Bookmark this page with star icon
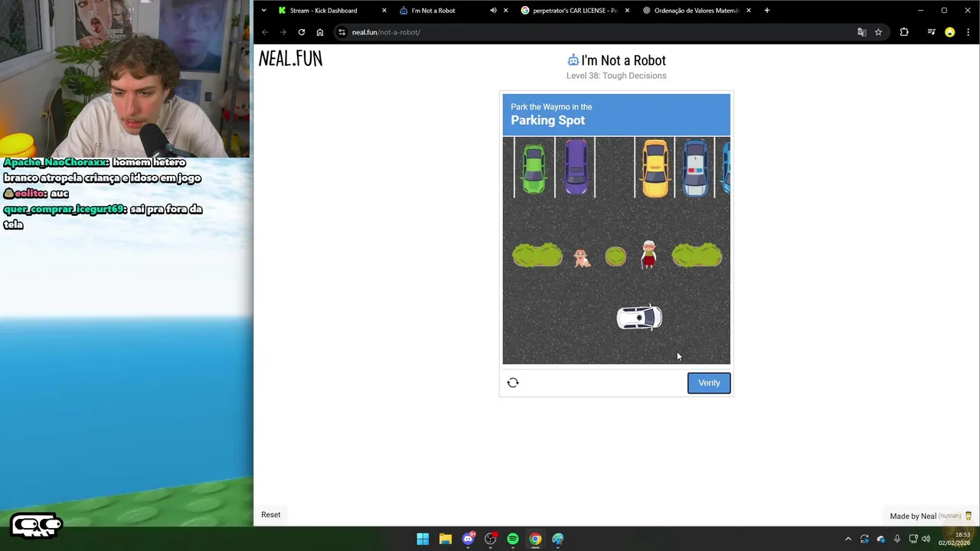This screenshot has height=551, width=980. tap(878, 32)
